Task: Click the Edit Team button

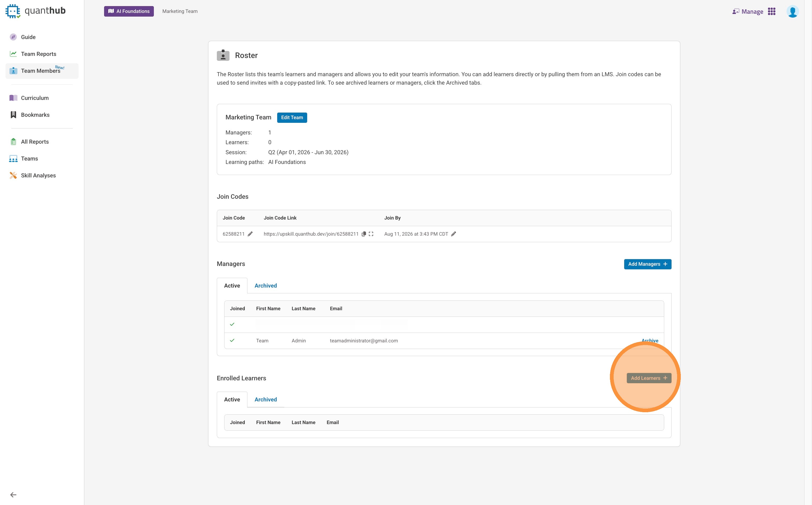Action: [292, 118]
